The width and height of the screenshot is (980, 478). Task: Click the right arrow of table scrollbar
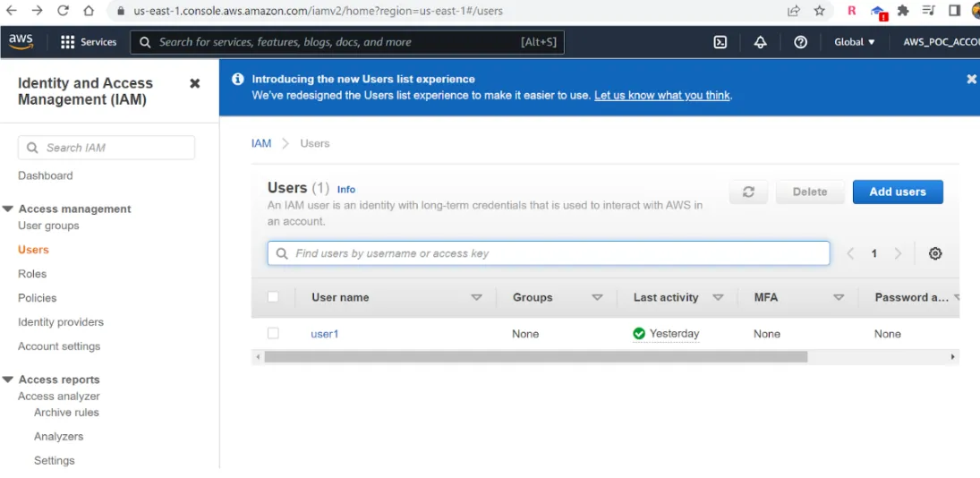point(953,357)
